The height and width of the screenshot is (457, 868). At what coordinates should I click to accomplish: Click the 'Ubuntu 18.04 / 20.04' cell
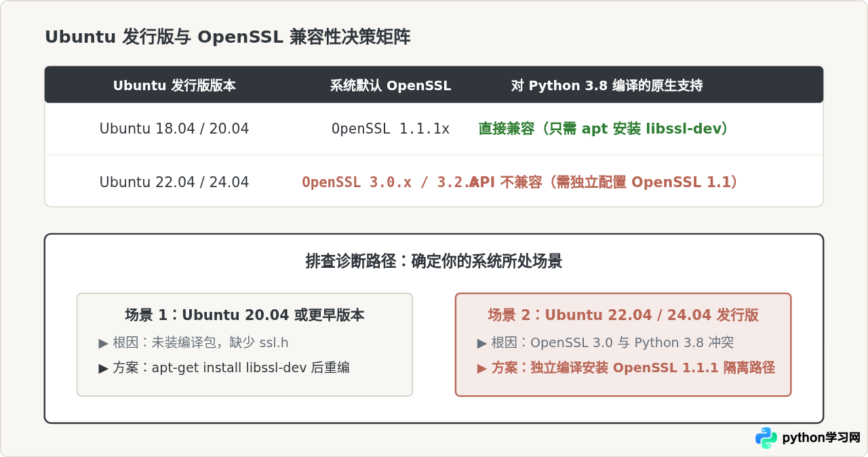click(x=174, y=129)
